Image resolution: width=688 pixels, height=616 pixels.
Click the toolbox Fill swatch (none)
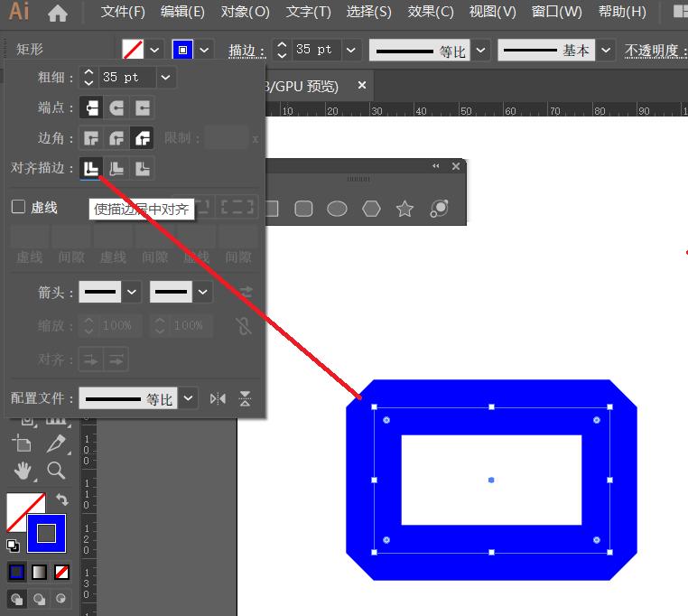coord(18,504)
